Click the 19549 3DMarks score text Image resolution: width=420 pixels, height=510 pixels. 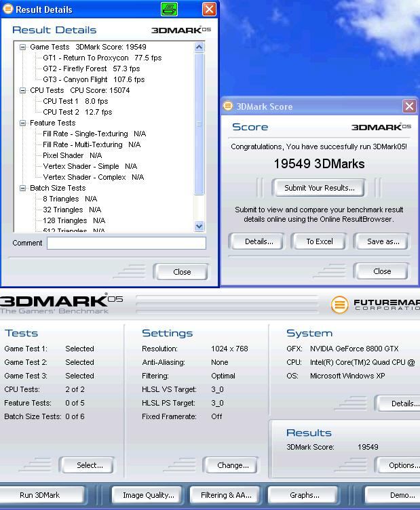coord(319,163)
